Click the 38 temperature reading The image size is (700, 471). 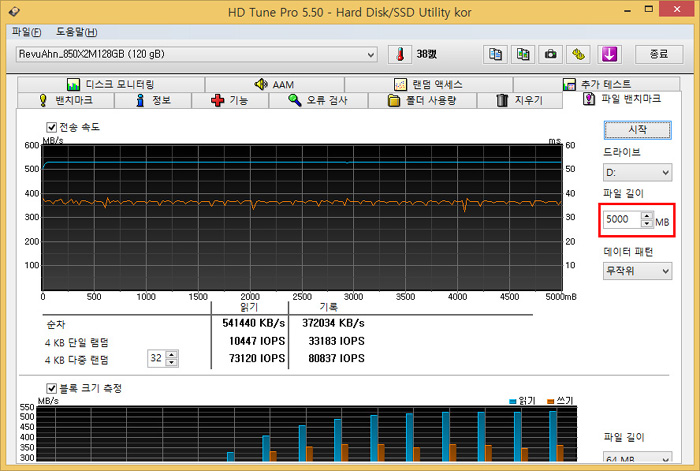point(426,54)
